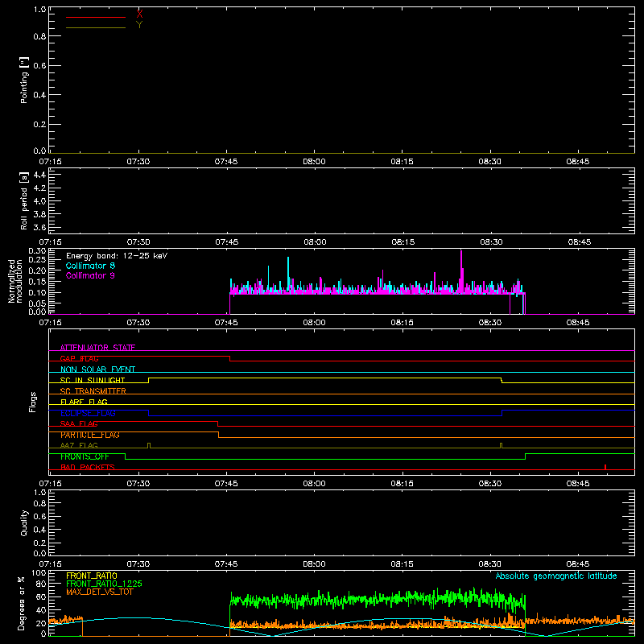The image size is (644, 644).
Task: Click the Roll period axis title
Action: coord(25,200)
